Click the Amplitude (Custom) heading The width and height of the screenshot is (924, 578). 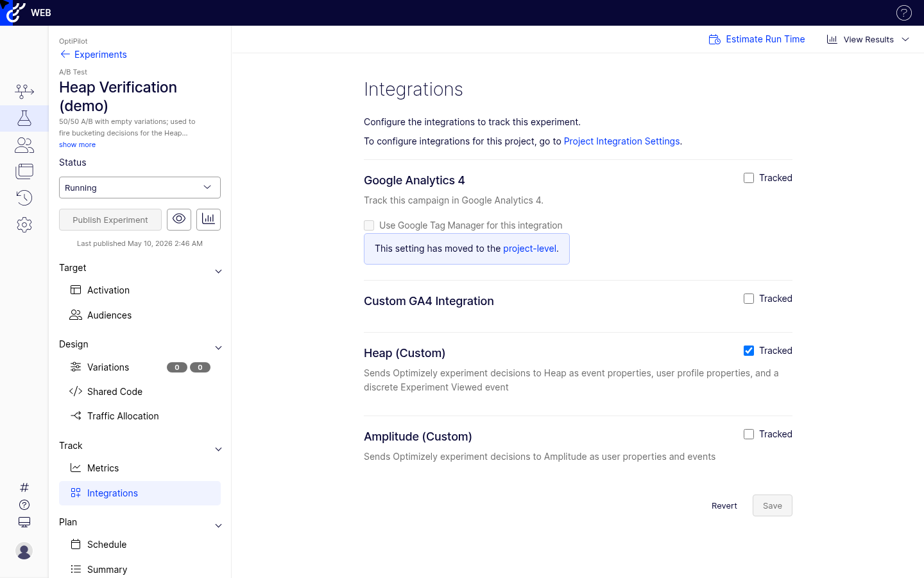point(418,437)
